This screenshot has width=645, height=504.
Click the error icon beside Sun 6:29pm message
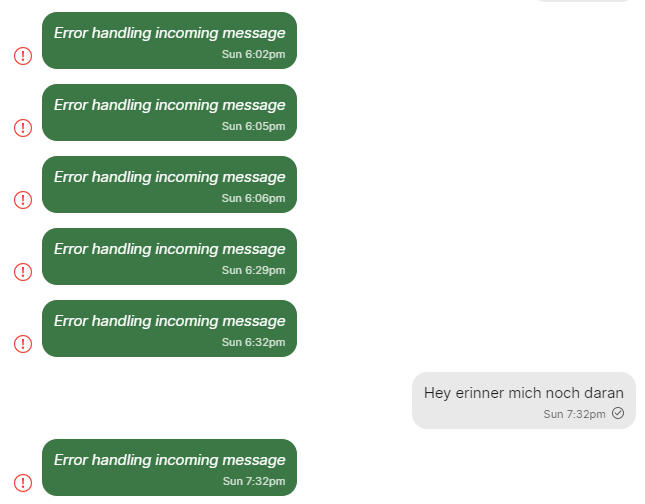[x=23, y=272]
